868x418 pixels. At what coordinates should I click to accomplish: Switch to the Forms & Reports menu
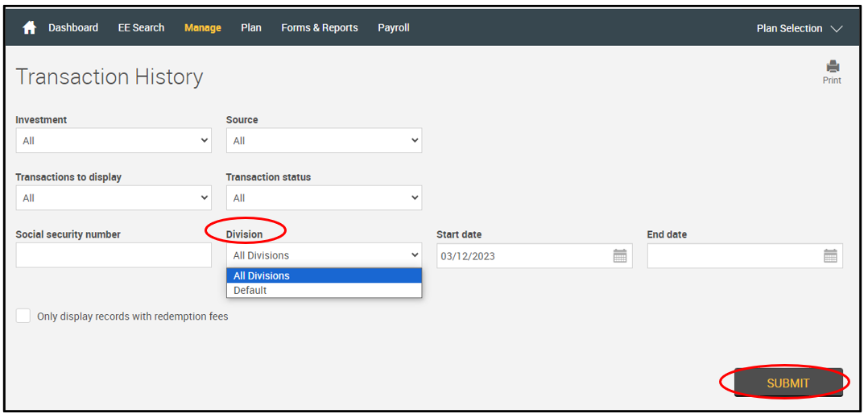pyautogui.click(x=319, y=28)
